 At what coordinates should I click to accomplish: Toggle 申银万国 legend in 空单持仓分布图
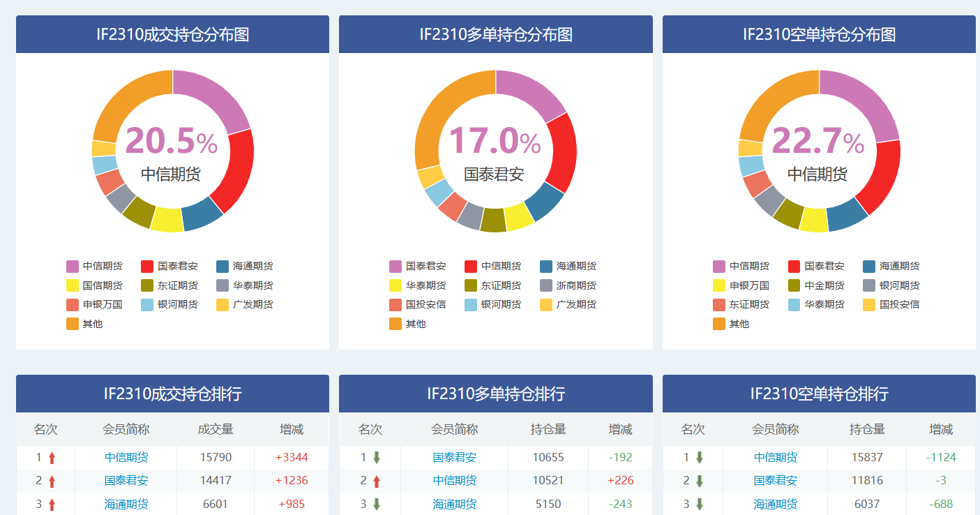pos(741,285)
